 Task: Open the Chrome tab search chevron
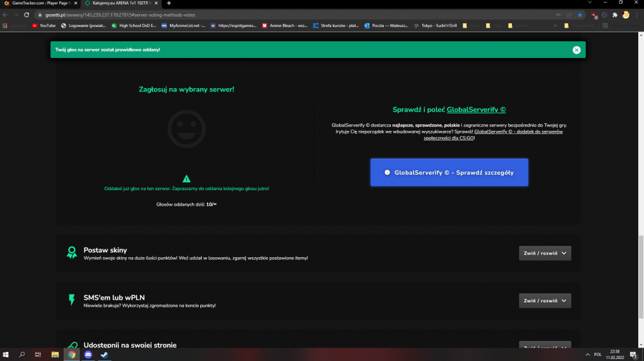coord(590,3)
